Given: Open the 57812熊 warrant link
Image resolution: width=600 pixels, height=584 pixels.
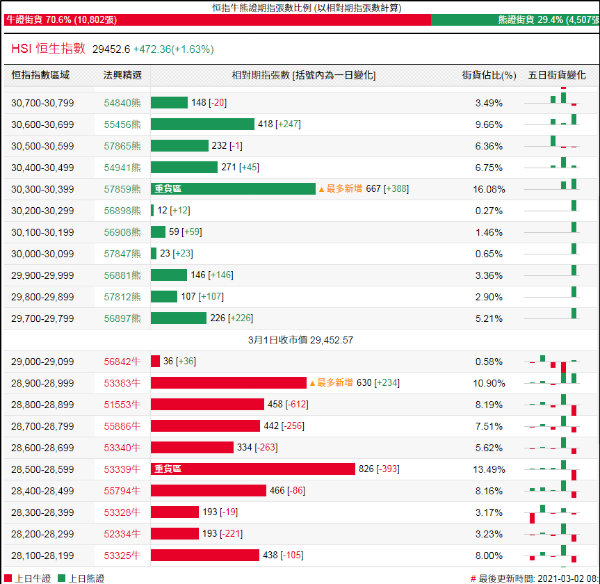Looking at the screenshot, I should 122,297.
